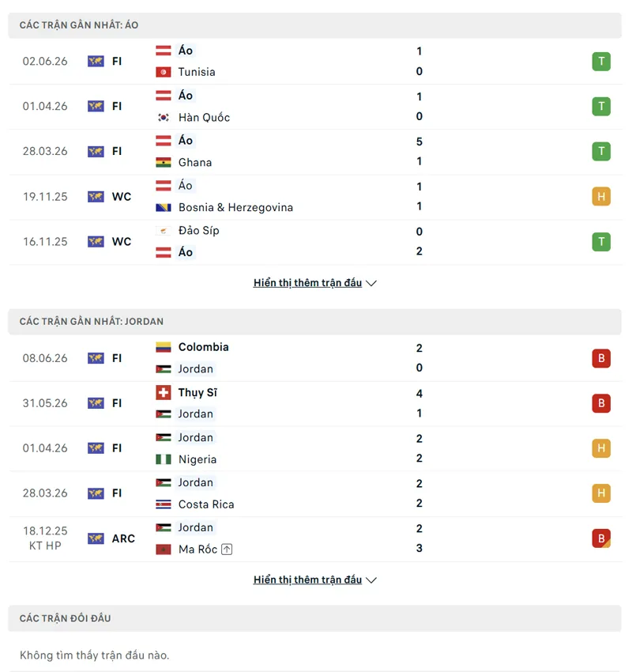Open the Colombia team link
The width and height of the screenshot is (632, 672).
203,347
